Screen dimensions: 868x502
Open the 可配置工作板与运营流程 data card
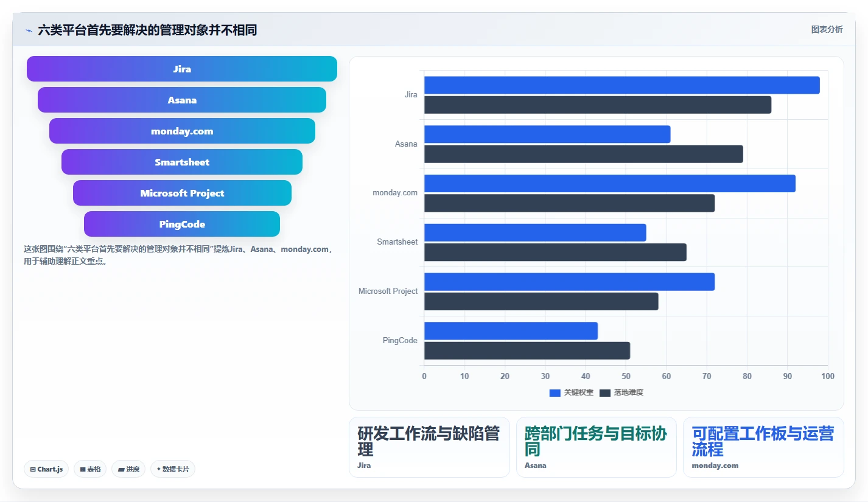pos(763,447)
